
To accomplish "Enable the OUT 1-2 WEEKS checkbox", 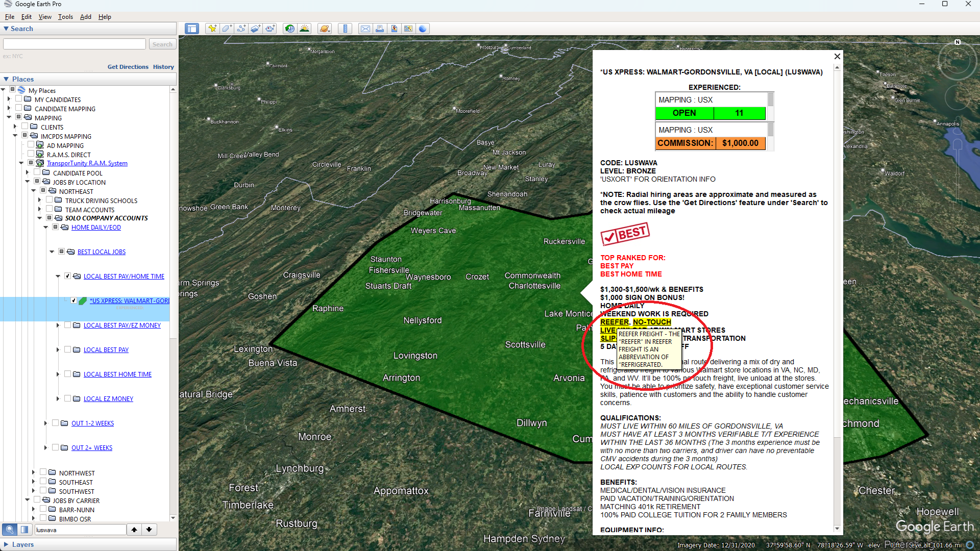I will (x=55, y=423).
